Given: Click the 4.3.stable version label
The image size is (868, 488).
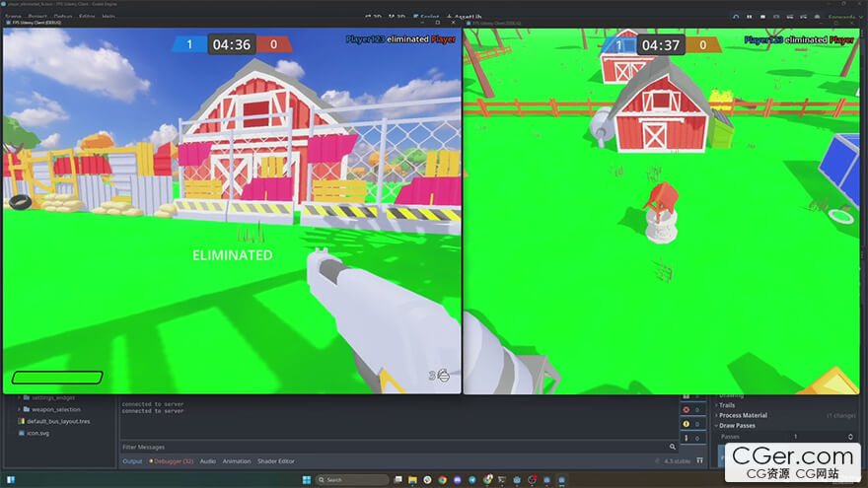Looking at the screenshot, I should click(x=676, y=461).
